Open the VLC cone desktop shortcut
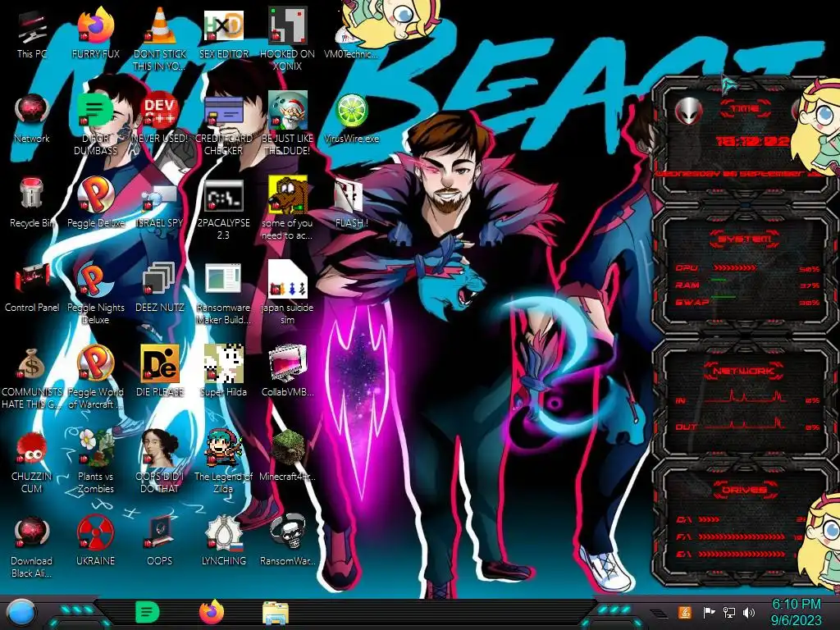 (x=160, y=38)
